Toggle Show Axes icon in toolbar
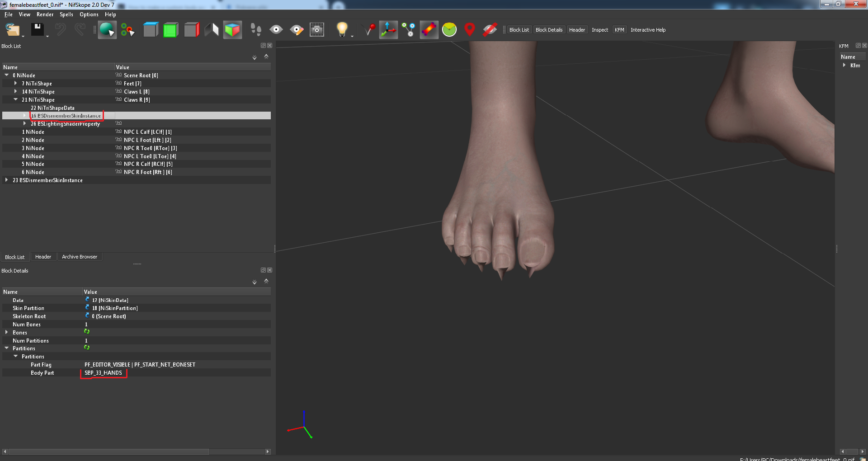 [x=388, y=30]
